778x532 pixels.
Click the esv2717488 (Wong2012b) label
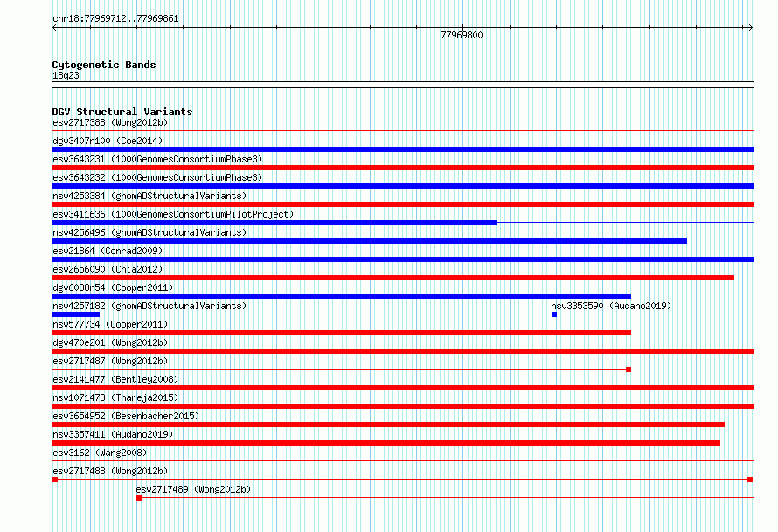pos(110,471)
